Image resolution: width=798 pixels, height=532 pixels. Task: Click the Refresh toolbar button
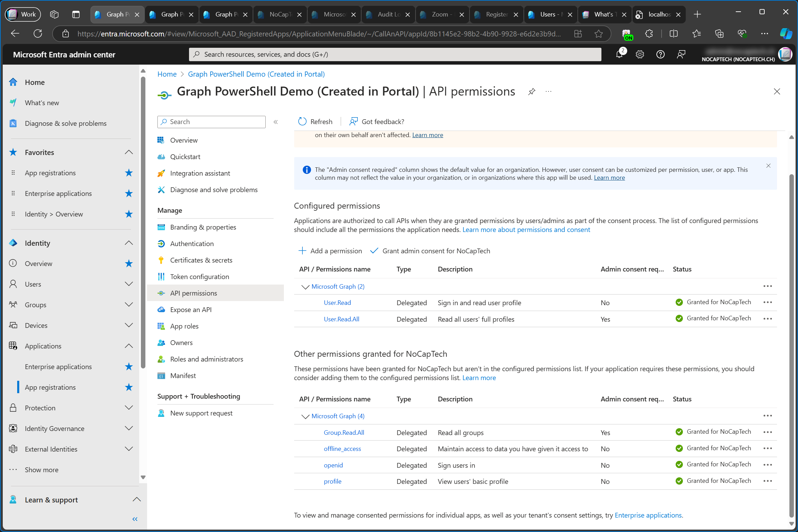315,122
